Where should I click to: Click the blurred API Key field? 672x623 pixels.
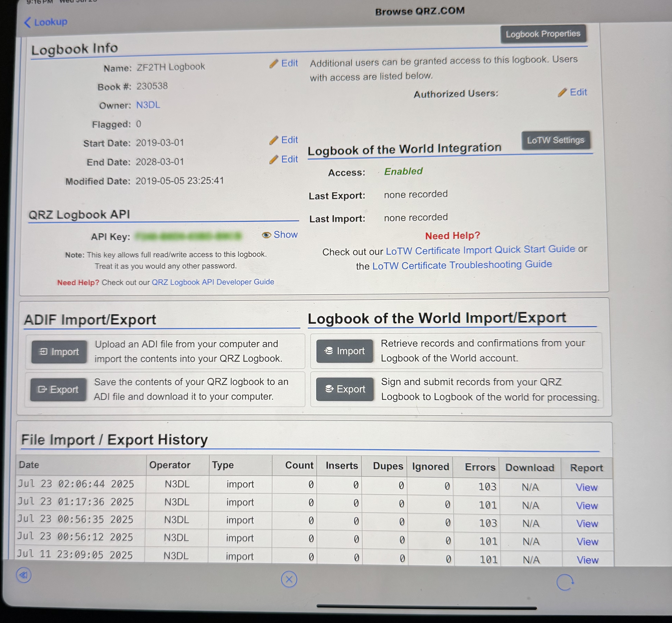pyautogui.click(x=188, y=236)
